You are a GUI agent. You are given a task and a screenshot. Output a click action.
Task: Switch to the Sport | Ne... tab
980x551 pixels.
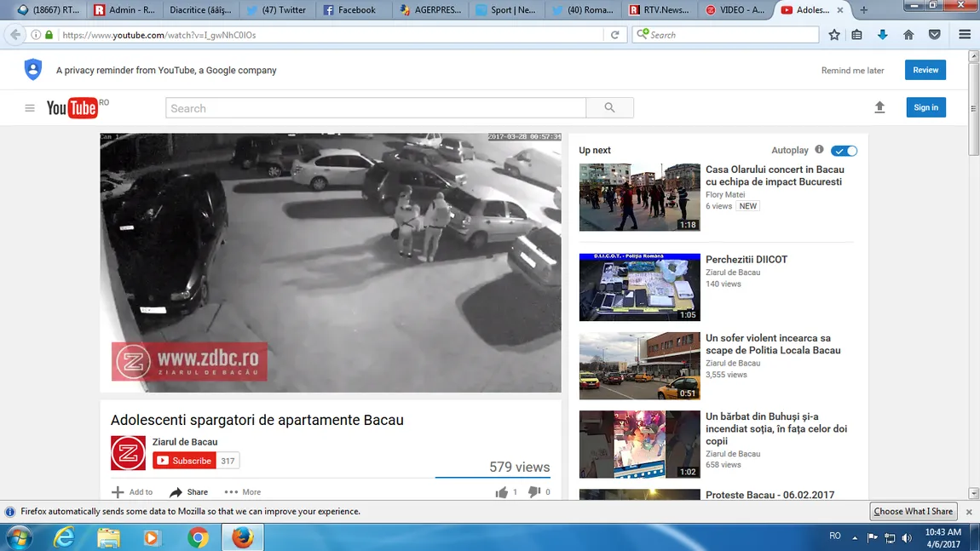pyautogui.click(x=505, y=10)
